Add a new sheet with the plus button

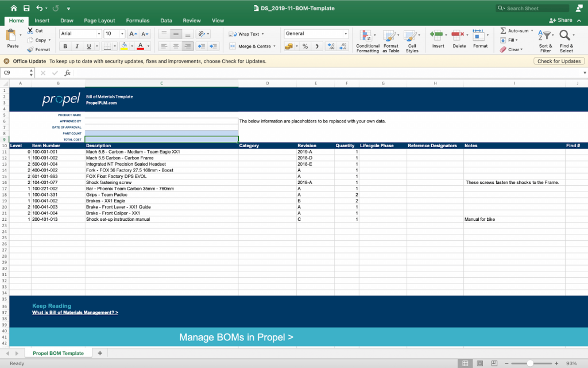click(x=100, y=353)
